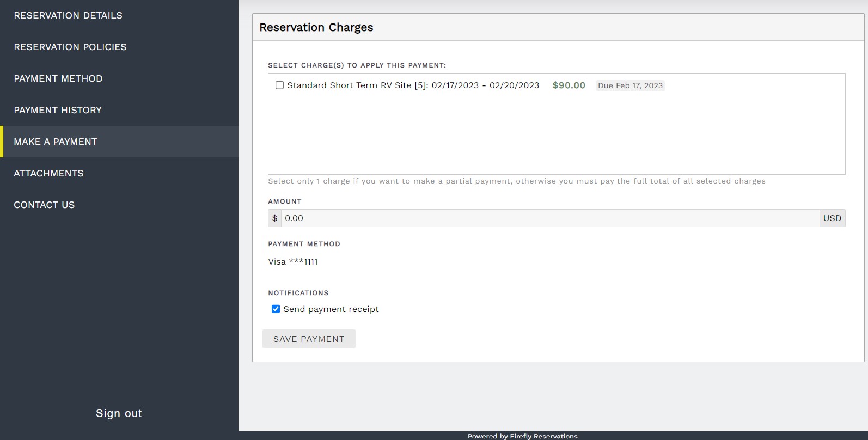The width and height of the screenshot is (868, 440).
Task: Select Make a Payment sidebar item
Action: (56, 142)
